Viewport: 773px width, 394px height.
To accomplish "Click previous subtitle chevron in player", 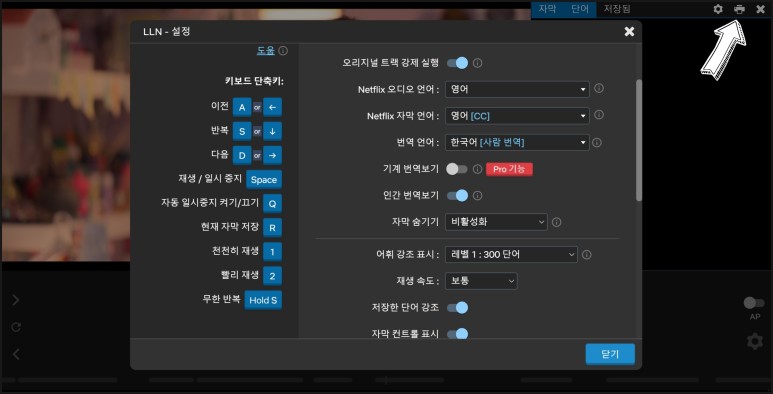I will (x=16, y=354).
